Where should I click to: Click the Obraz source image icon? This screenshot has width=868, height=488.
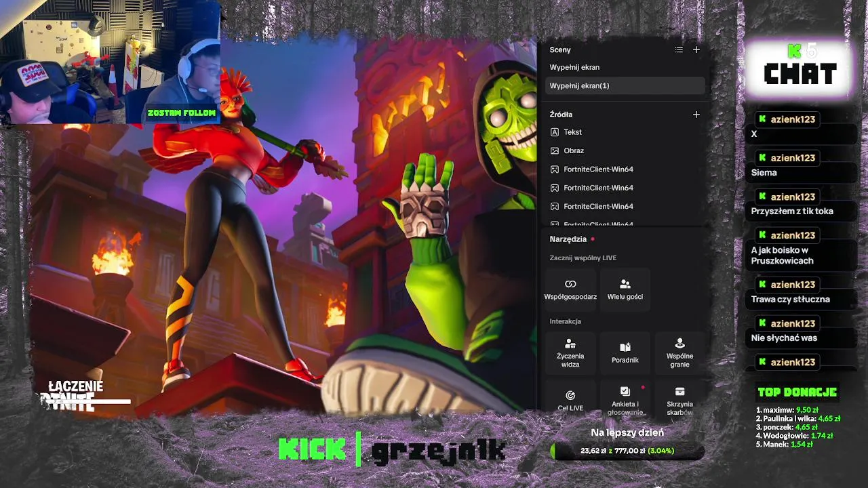[555, 150]
